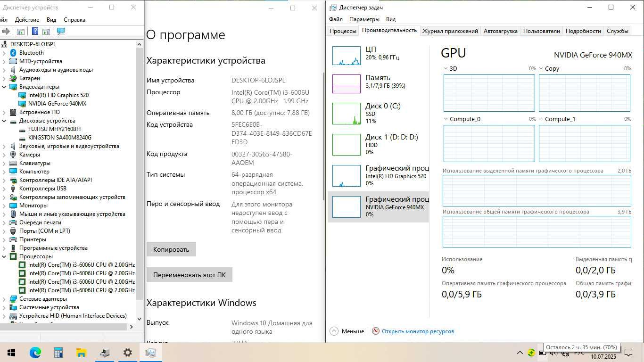
Task: Expand the Сетевые адаптеры node
Action: [4, 299]
